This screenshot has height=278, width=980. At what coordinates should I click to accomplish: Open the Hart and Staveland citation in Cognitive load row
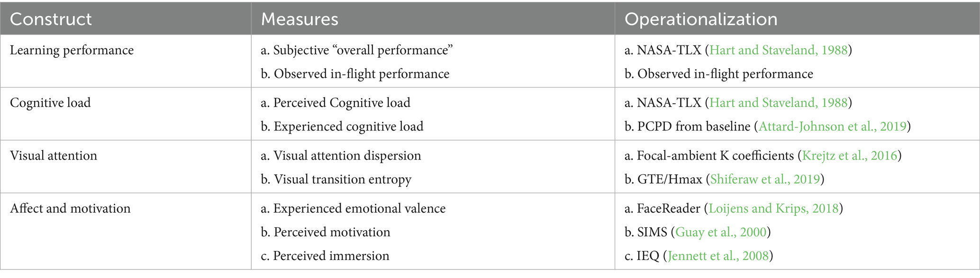pyautogui.click(x=778, y=103)
